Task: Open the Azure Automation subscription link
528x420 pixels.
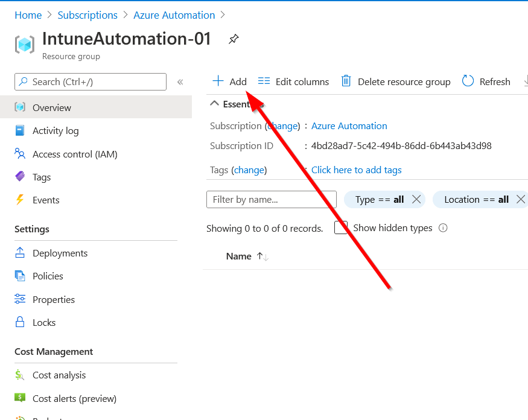Action: coord(349,126)
